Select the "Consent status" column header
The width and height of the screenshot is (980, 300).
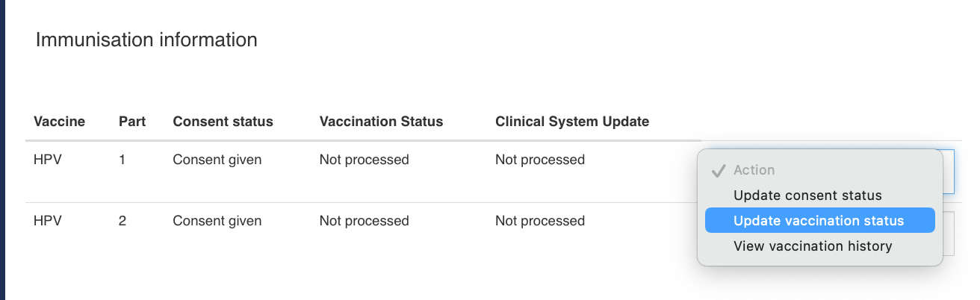[223, 121]
